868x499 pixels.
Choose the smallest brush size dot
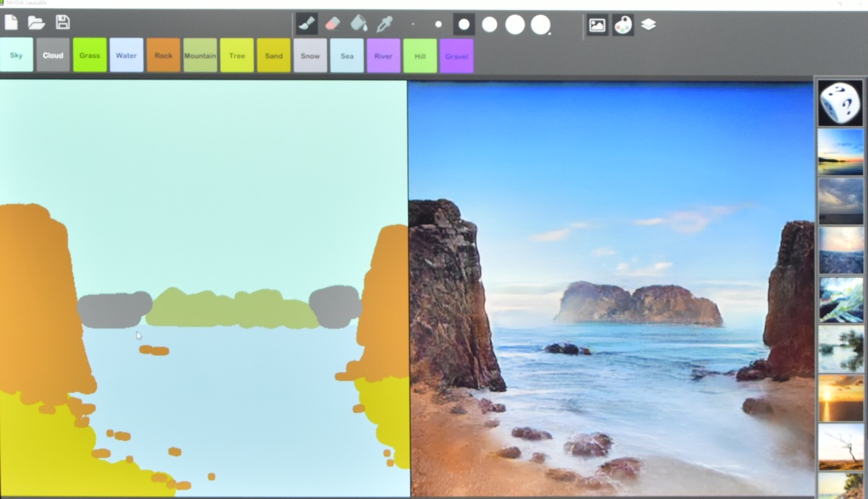tap(413, 25)
